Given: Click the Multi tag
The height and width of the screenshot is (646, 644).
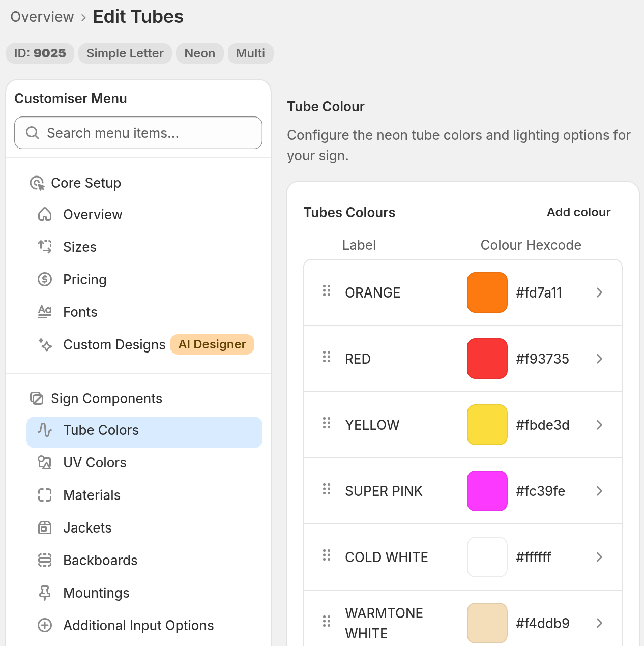Looking at the screenshot, I should coord(250,53).
